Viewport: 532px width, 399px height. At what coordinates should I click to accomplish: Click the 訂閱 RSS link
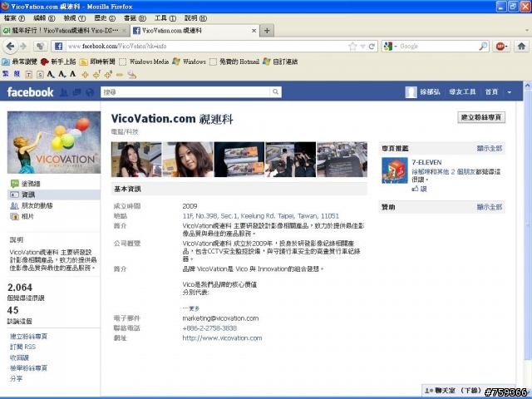pos(22,347)
